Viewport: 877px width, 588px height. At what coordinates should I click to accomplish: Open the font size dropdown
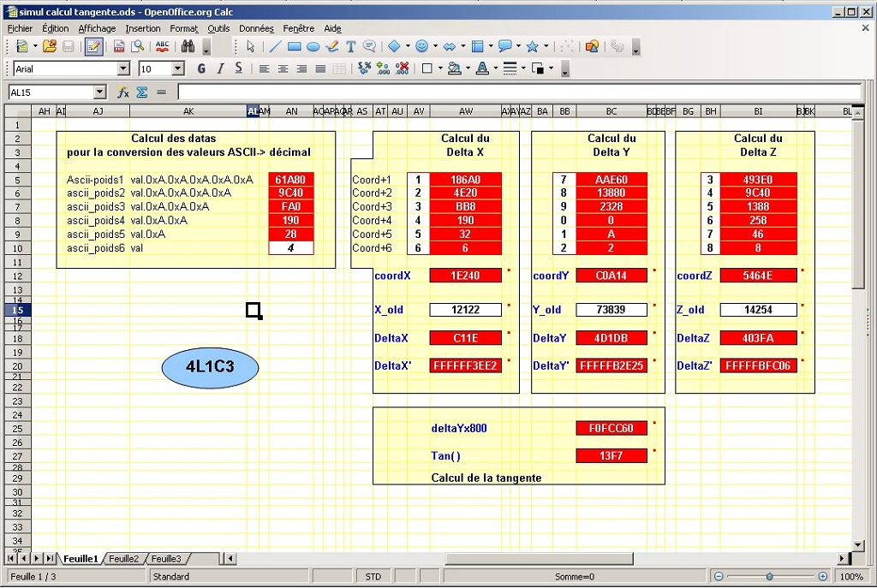click(178, 68)
